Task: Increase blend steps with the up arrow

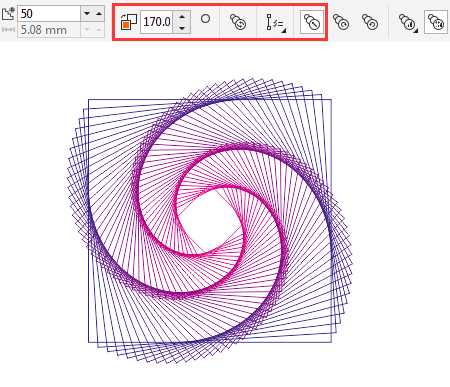Action: pos(99,14)
